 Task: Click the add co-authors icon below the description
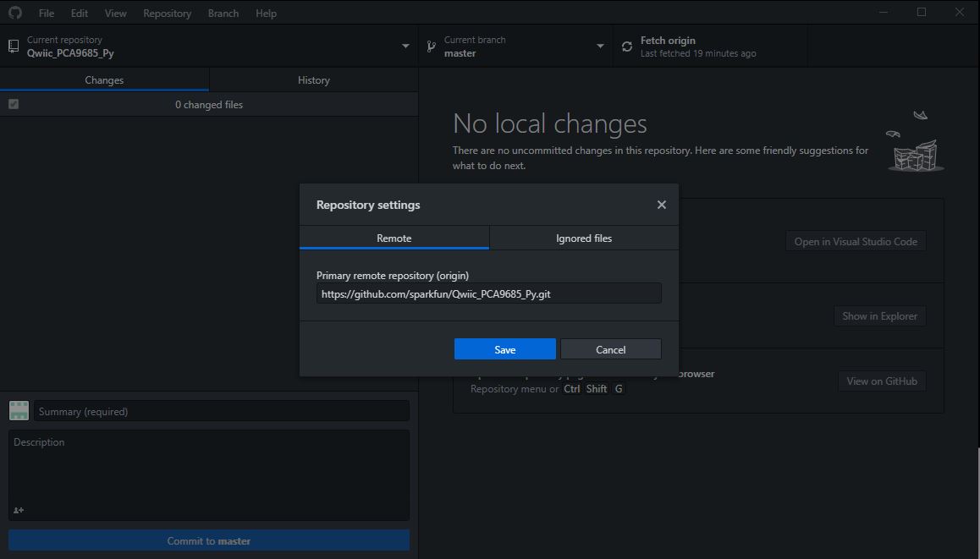pyautogui.click(x=18, y=510)
